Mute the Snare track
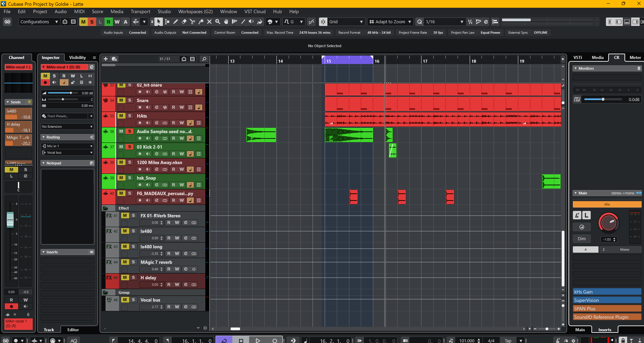Screen dimensions: 644x343 pos(121,100)
